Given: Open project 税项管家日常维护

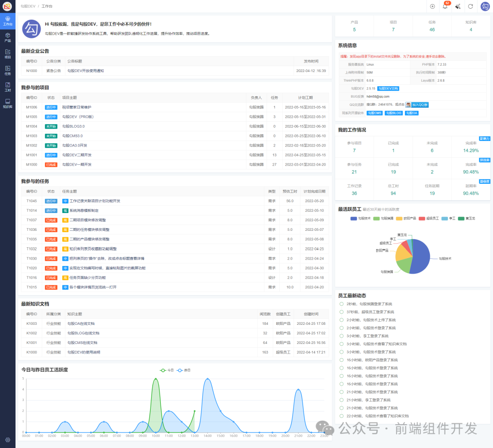Looking at the screenshot, I should point(77,108).
